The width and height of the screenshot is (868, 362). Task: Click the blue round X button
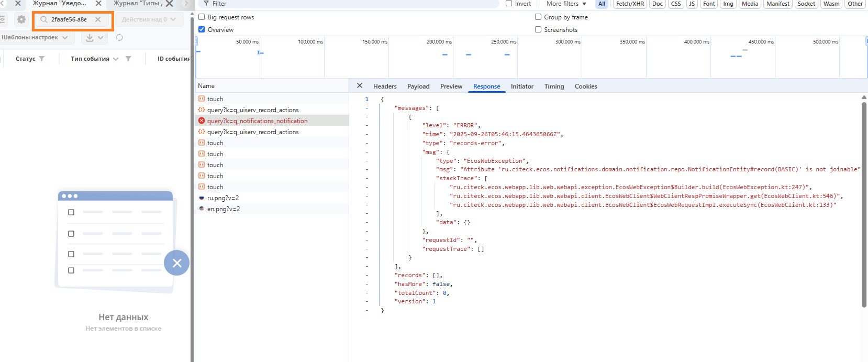pyautogui.click(x=176, y=263)
